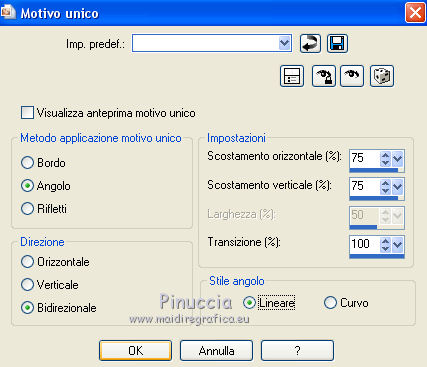Increase the Scostamento verticale value with up spinner

click(x=385, y=183)
